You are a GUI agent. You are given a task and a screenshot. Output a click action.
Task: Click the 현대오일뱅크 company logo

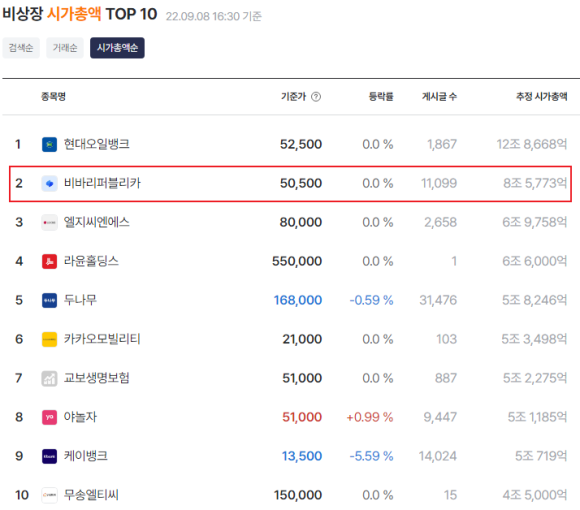coord(49,144)
